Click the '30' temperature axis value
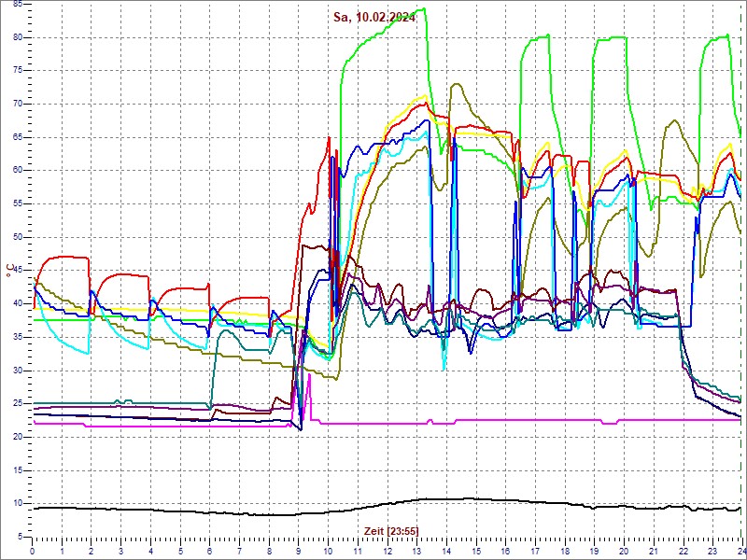The image size is (747, 560). (18, 371)
